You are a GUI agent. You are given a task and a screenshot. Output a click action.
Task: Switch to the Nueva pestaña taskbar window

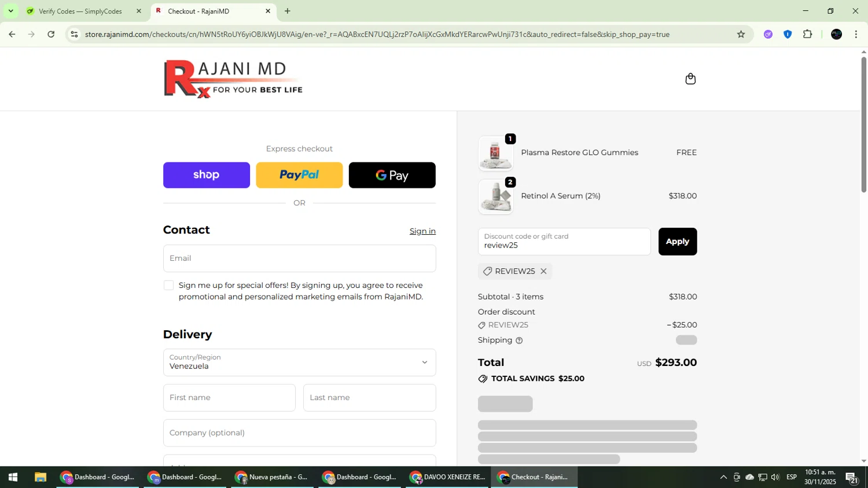tap(273, 477)
